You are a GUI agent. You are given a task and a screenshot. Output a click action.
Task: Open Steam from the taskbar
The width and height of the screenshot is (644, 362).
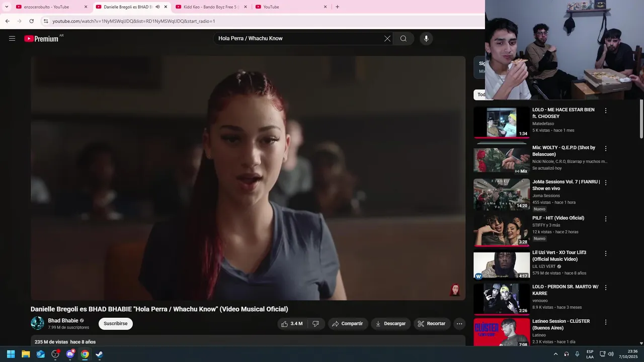100,354
